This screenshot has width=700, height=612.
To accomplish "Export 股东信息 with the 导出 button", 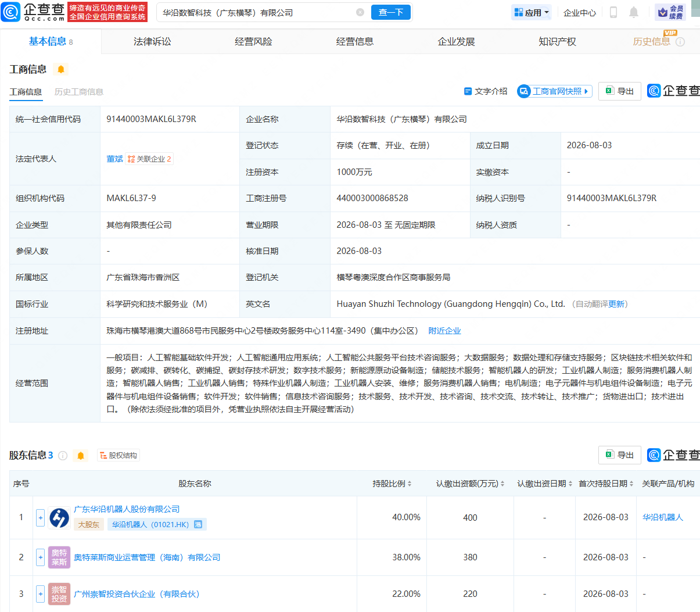I will pos(620,455).
